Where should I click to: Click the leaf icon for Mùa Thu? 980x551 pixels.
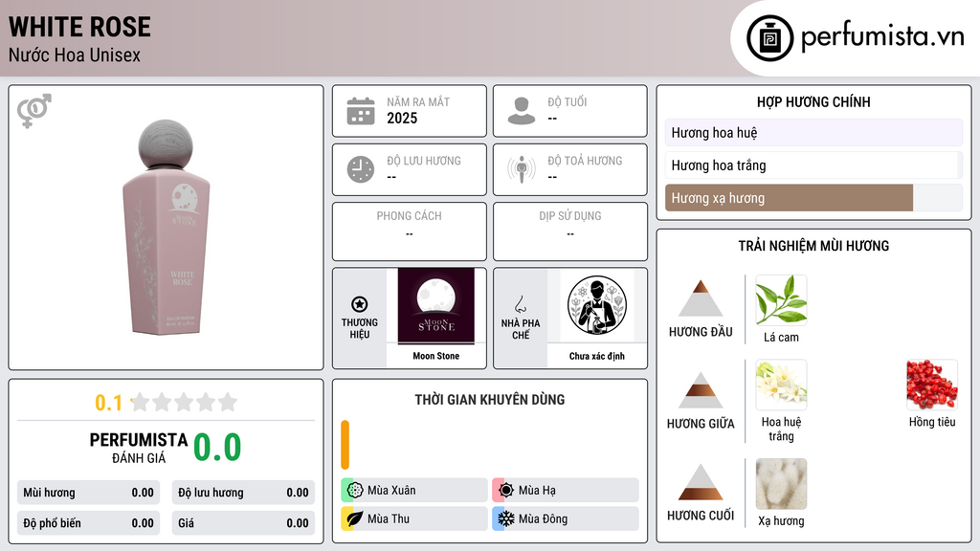355,518
